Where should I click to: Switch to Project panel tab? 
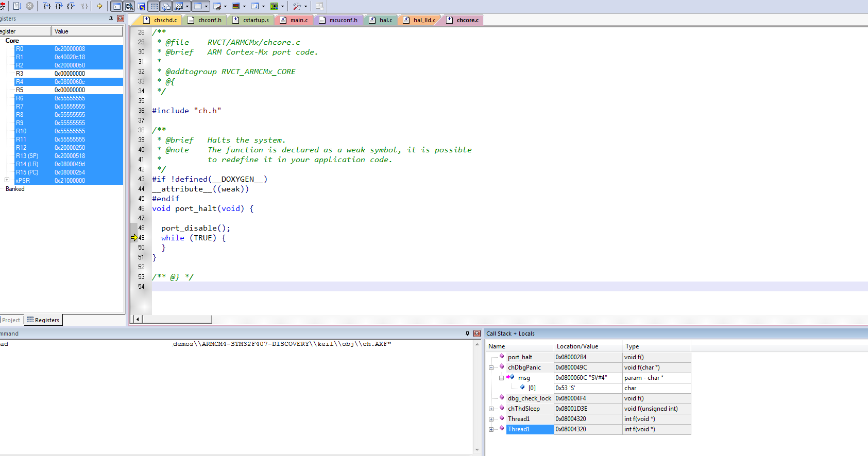tap(11, 320)
